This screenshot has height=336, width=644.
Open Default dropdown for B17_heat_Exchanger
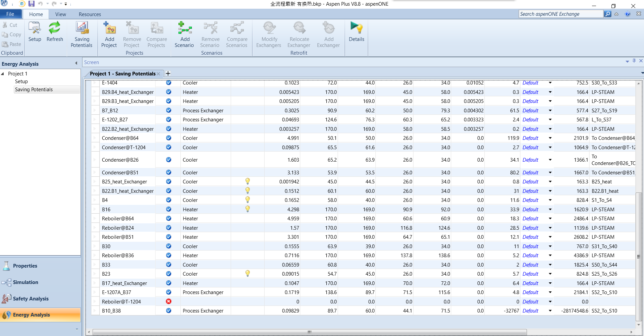point(550,283)
